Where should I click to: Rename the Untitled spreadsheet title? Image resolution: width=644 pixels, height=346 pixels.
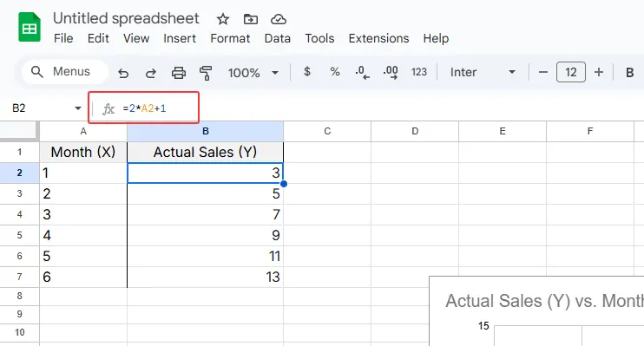tap(126, 18)
